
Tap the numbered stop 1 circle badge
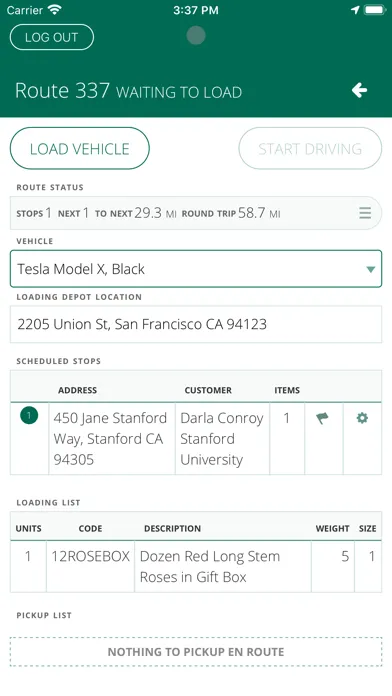click(29, 415)
